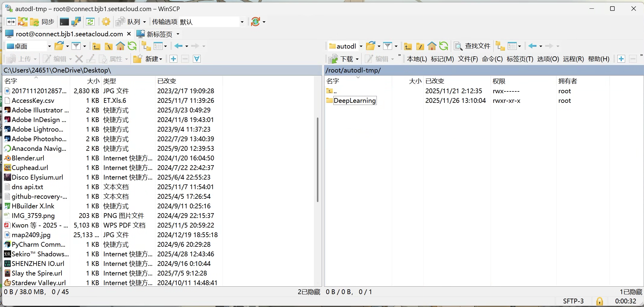The image size is (644, 307).
Task: Refresh the local desktop panel
Action: 132,46
